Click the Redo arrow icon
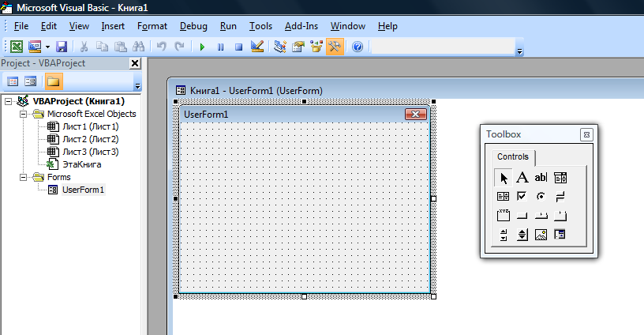The image size is (644, 335). click(x=179, y=47)
